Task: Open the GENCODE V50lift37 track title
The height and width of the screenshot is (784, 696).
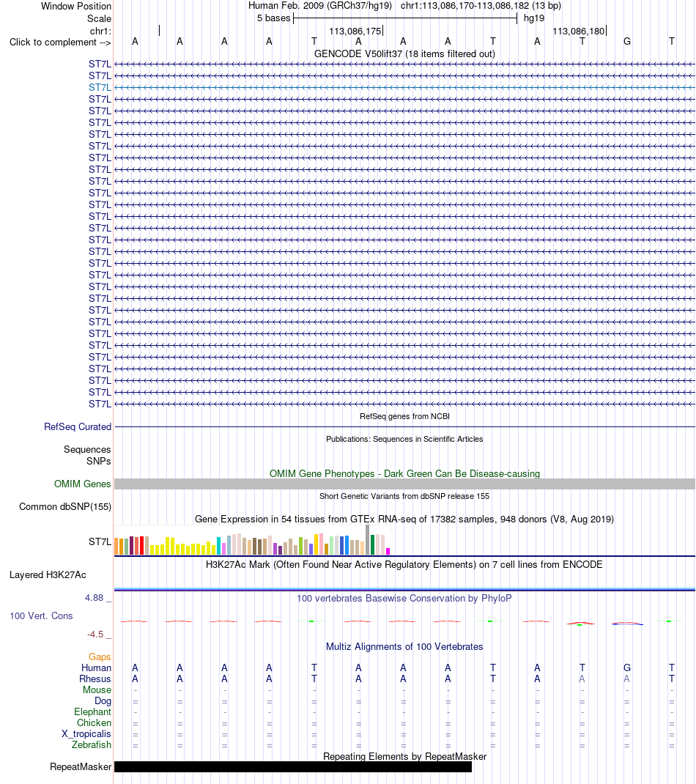Action: [x=404, y=54]
